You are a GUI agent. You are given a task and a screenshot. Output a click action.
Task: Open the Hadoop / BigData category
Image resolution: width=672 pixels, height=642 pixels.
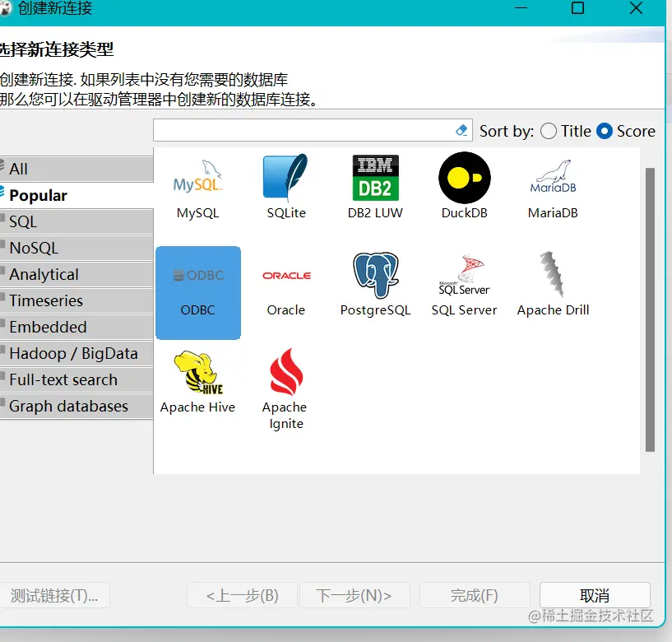(x=76, y=353)
